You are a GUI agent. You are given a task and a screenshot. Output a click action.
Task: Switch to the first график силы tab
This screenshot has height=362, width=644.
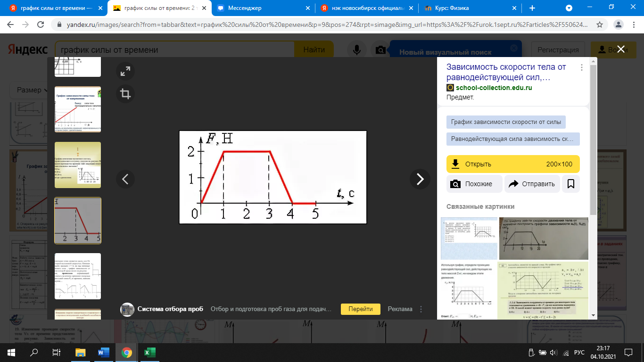pyautogui.click(x=56, y=8)
